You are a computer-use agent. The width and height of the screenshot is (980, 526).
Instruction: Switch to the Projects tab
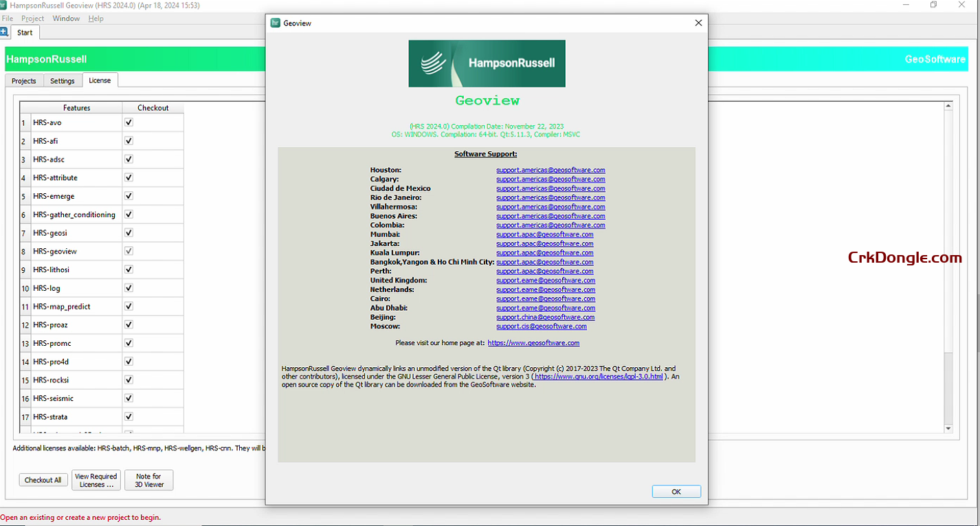[x=24, y=81]
